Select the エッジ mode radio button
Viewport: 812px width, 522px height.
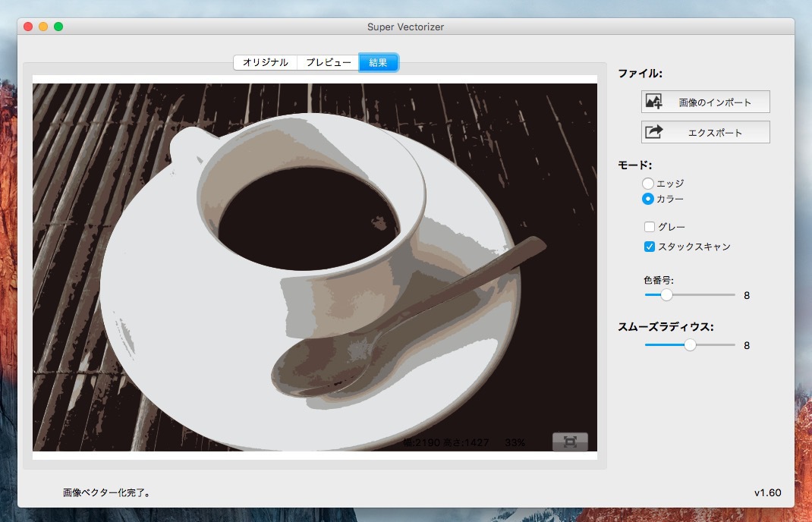click(x=648, y=184)
